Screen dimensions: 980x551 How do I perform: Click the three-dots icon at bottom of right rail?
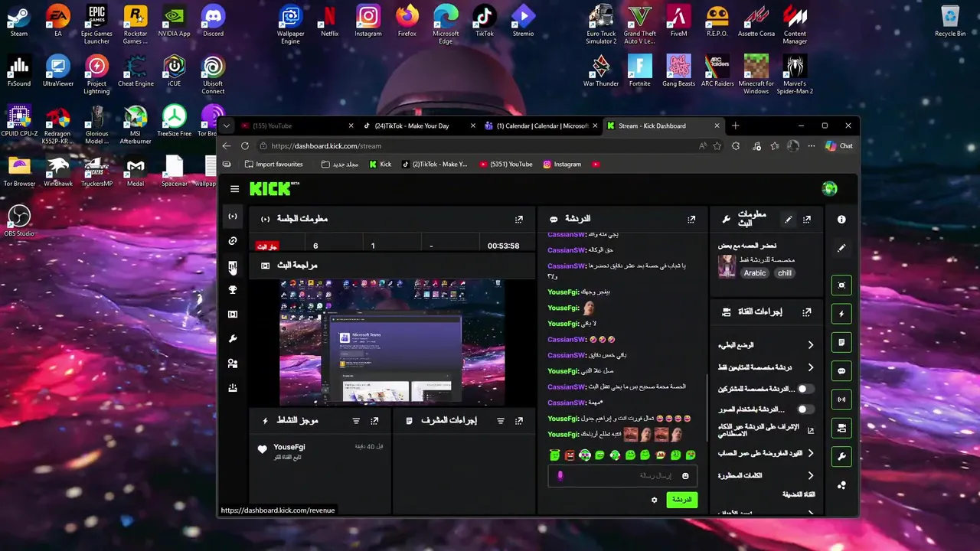[841, 485]
